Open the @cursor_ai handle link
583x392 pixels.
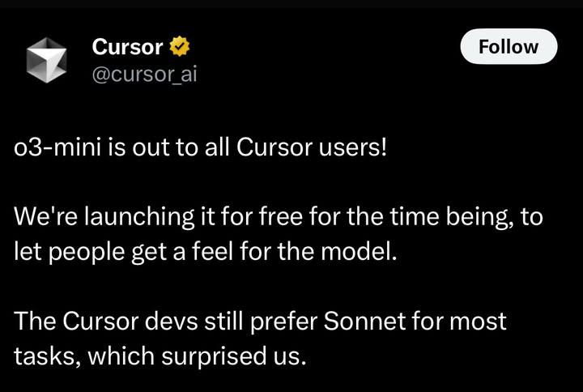144,75
